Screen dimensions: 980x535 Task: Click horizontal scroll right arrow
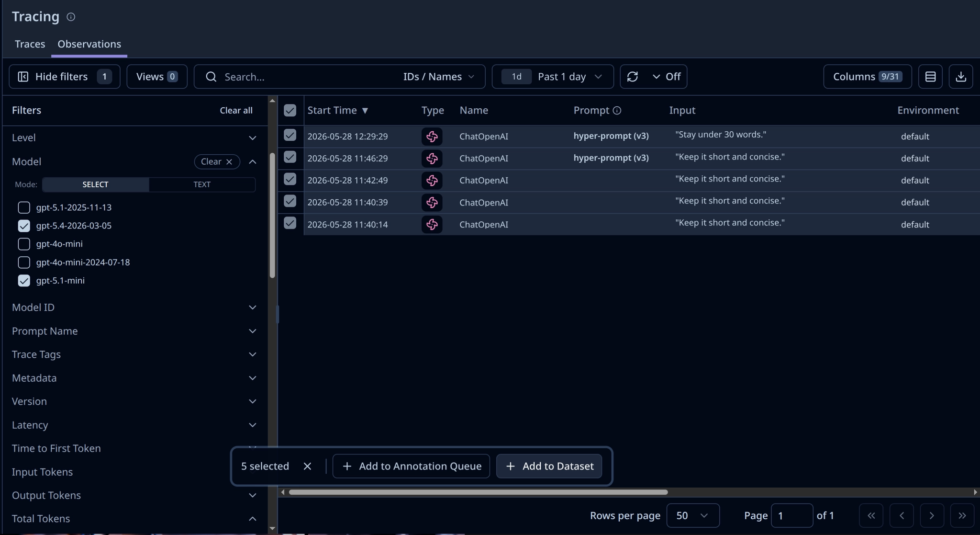[975, 492]
